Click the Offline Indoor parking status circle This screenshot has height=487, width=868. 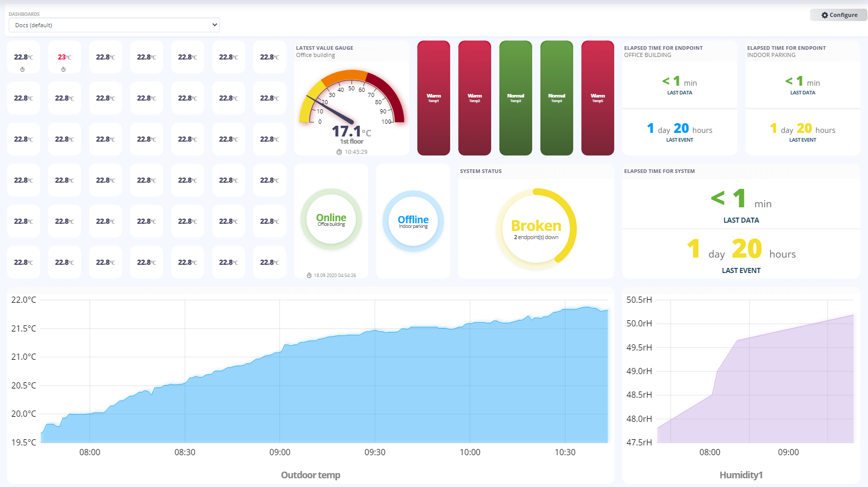click(x=413, y=221)
